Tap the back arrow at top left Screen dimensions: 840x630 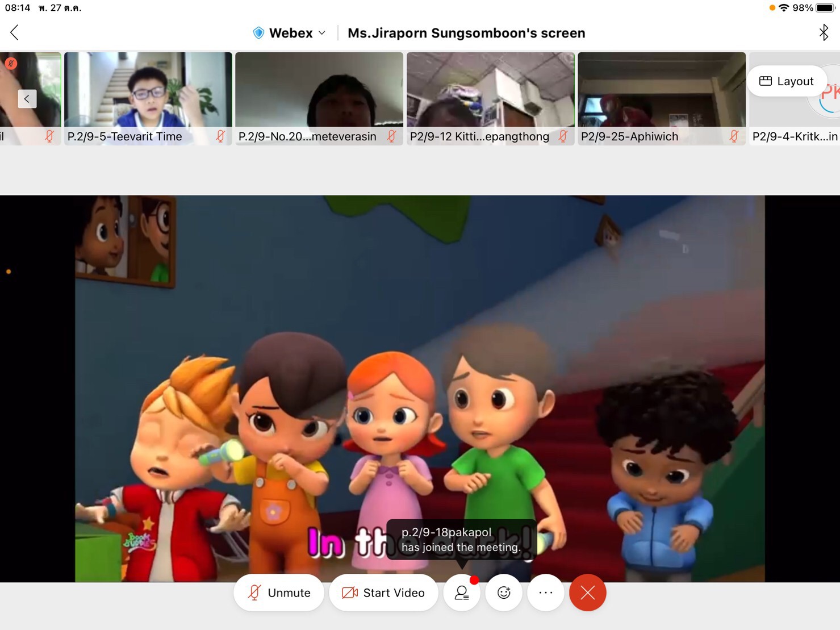[14, 32]
